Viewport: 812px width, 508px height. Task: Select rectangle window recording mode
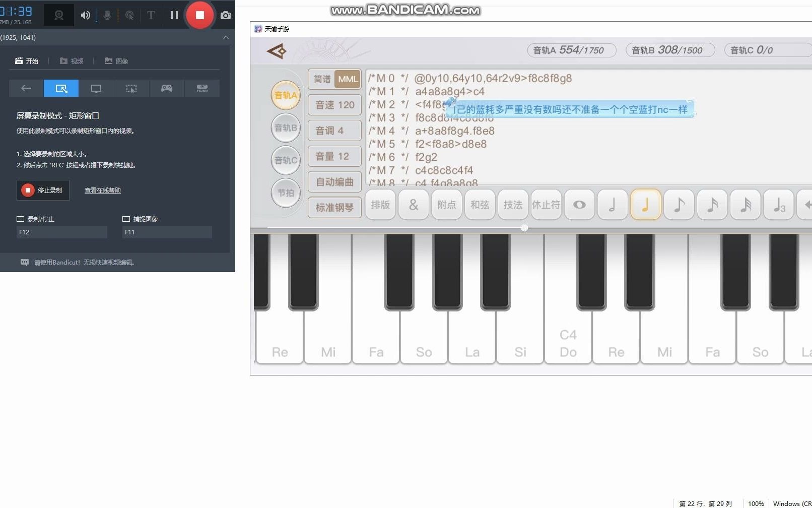click(61, 88)
